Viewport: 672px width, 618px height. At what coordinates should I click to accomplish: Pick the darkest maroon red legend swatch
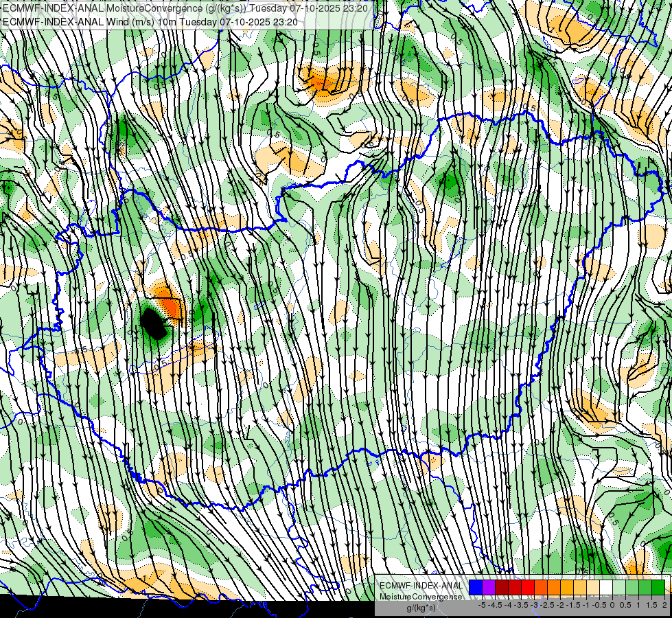(x=502, y=588)
